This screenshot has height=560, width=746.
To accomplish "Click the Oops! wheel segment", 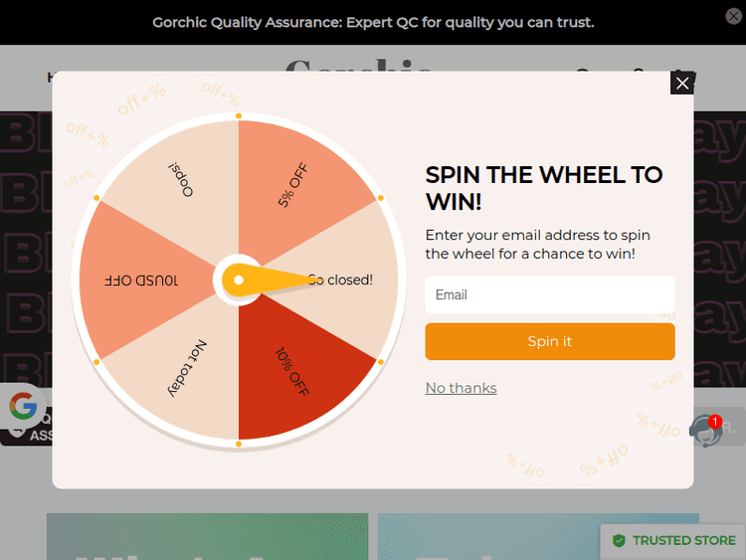I will coord(180,179).
